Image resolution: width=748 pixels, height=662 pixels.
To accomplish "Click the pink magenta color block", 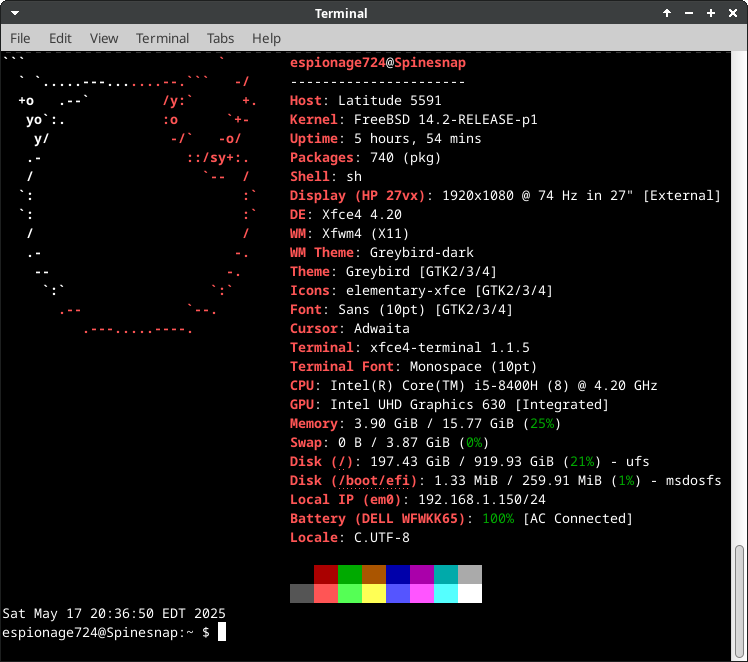I will 421,593.
